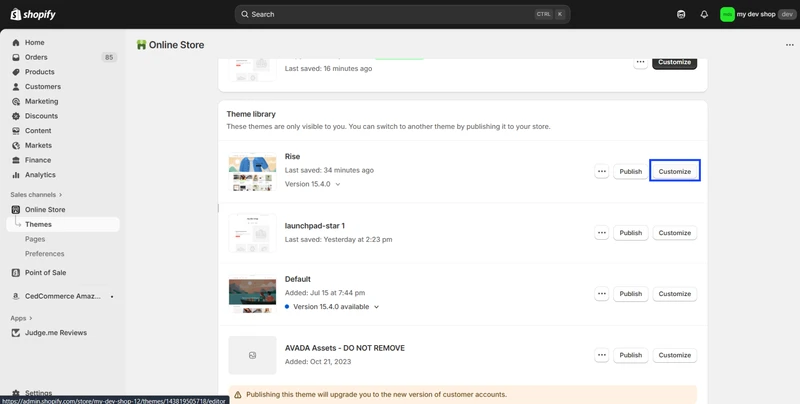Click the Orders inbox icon
Viewport: 800px width, 404px height.
16,57
